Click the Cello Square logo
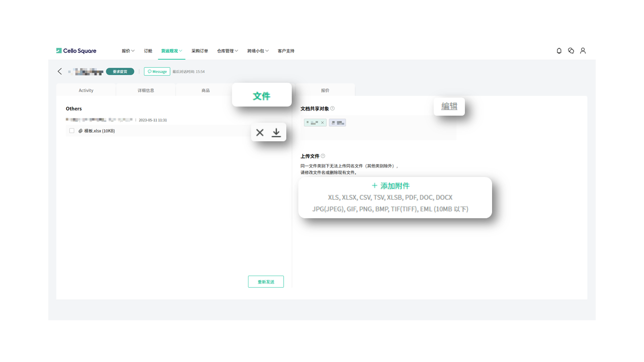 point(76,51)
